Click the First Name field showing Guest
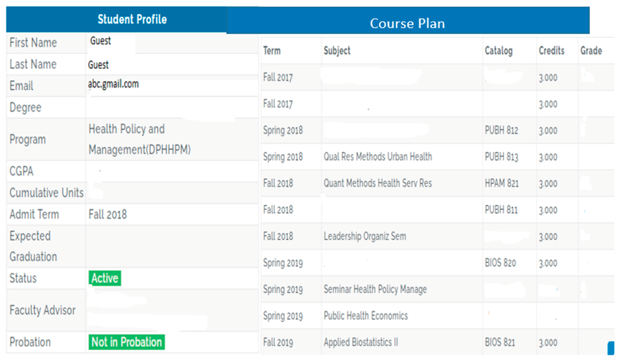The image size is (624, 364). coord(100,41)
